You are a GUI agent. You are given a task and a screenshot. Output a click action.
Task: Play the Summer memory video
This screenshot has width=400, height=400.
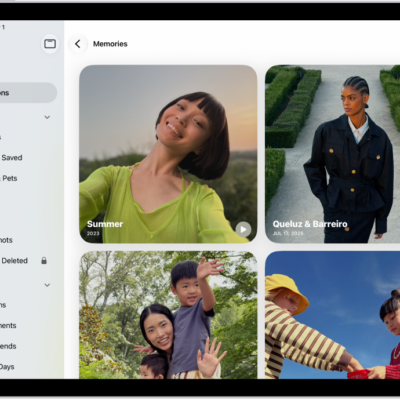[243, 229]
